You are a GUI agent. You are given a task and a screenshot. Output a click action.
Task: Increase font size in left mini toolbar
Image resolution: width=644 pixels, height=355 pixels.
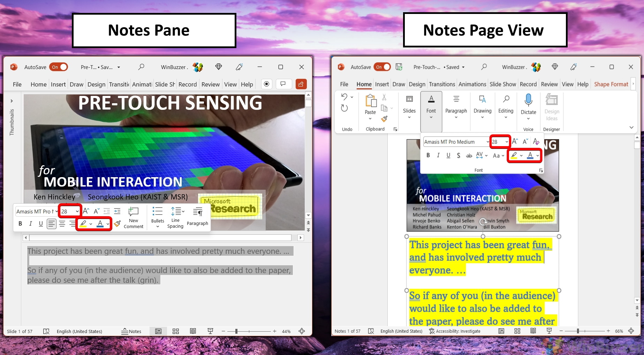pyautogui.click(x=86, y=211)
